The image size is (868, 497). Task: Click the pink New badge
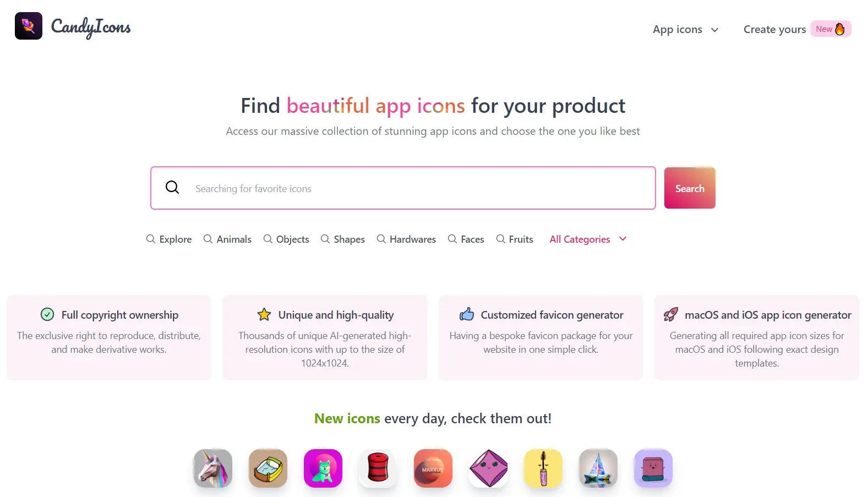pos(830,29)
